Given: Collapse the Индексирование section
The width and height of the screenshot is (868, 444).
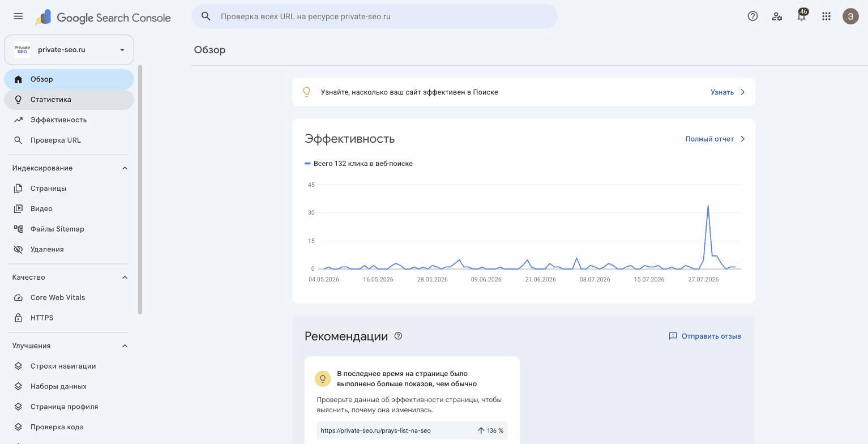Looking at the screenshot, I should tap(125, 168).
